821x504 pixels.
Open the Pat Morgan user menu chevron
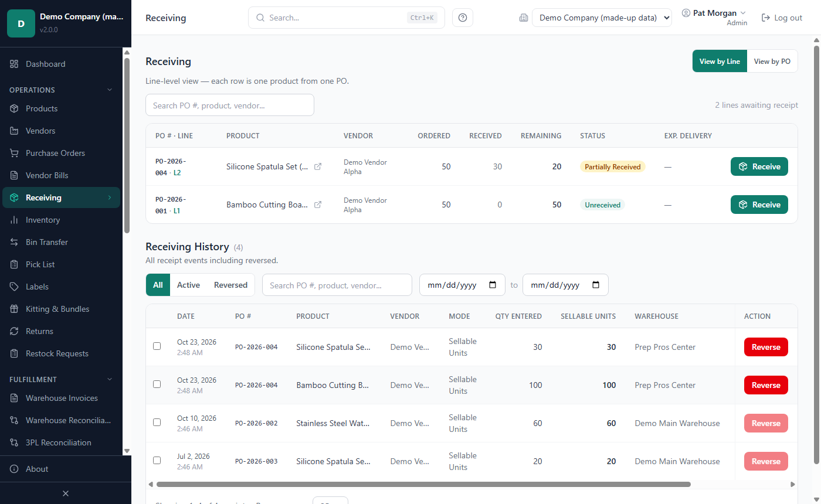click(x=743, y=13)
